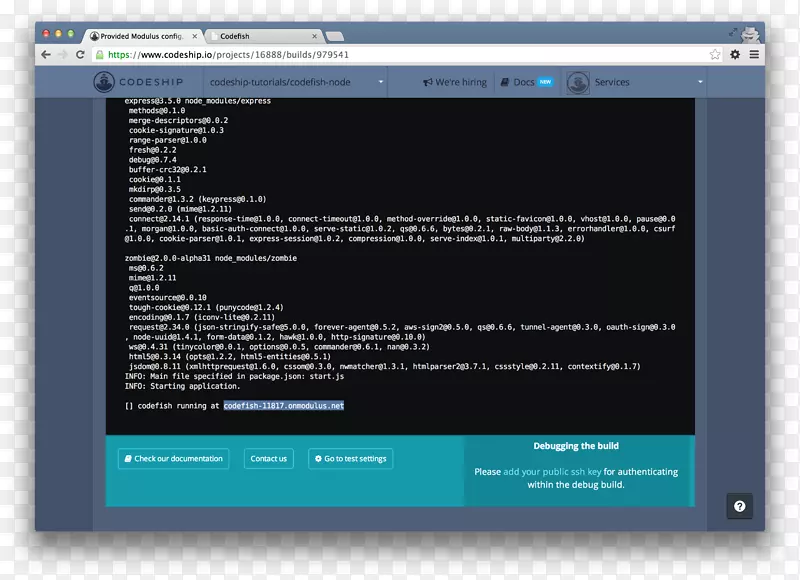Click the gear icon on Go to test settings

tap(319, 458)
